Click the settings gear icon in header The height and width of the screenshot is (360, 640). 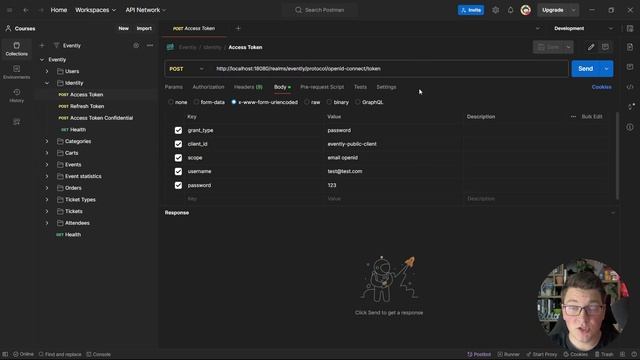pos(495,10)
